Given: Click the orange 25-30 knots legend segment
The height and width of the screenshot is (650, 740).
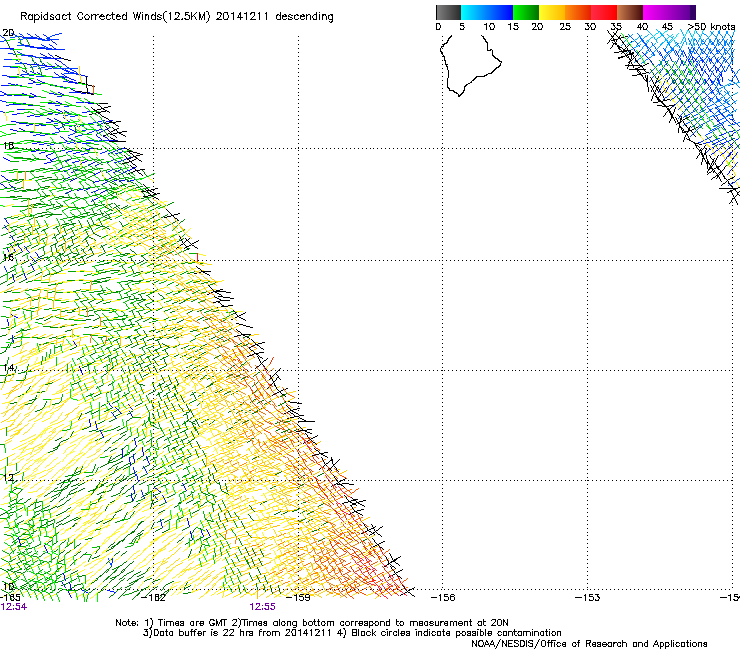Looking at the screenshot, I should pyautogui.click(x=578, y=12).
